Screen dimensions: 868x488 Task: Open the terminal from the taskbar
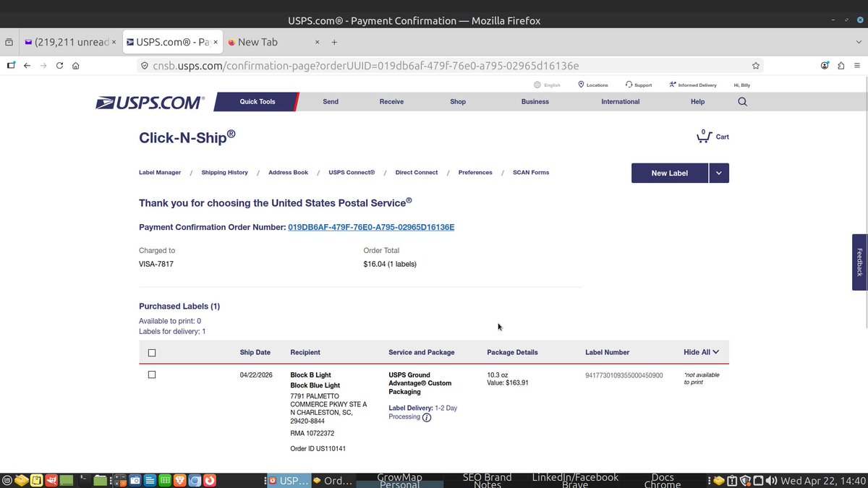point(84,480)
